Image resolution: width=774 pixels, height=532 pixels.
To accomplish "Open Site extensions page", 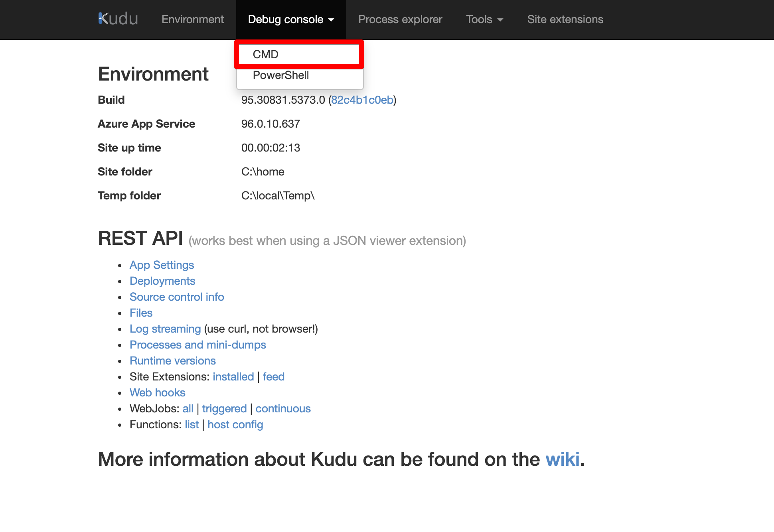I will [565, 19].
